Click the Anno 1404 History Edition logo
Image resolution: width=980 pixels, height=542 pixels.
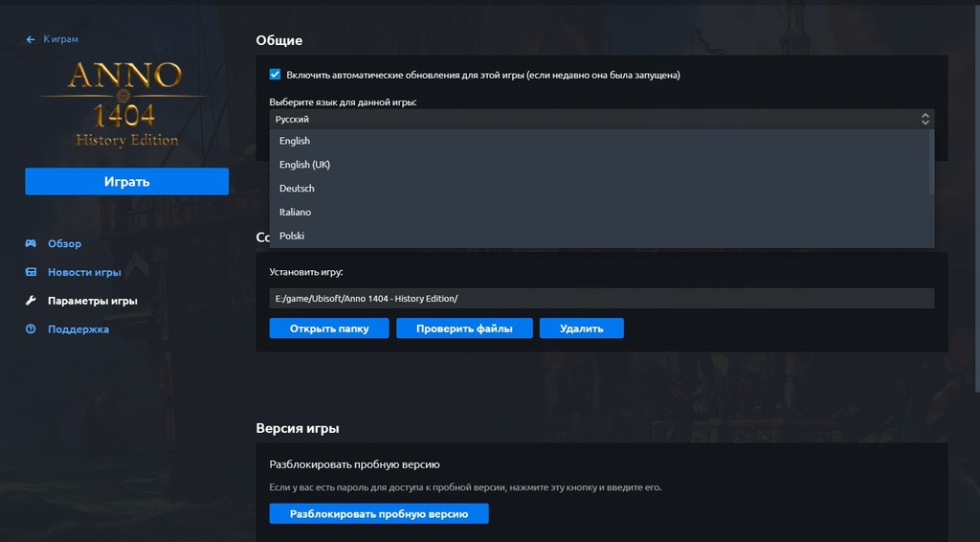(125, 104)
